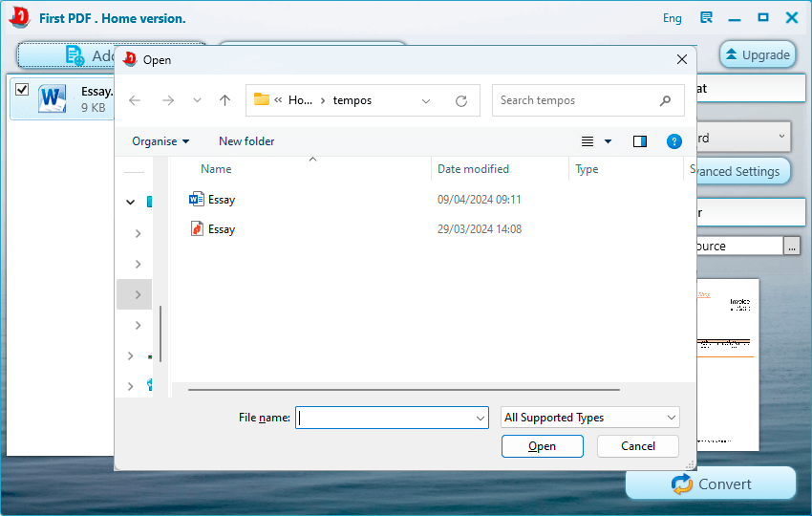Viewport: 812px width, 516px height.
Task: Select the Word document Essay file
Action: pyautogui.click(x=212, y=200)
